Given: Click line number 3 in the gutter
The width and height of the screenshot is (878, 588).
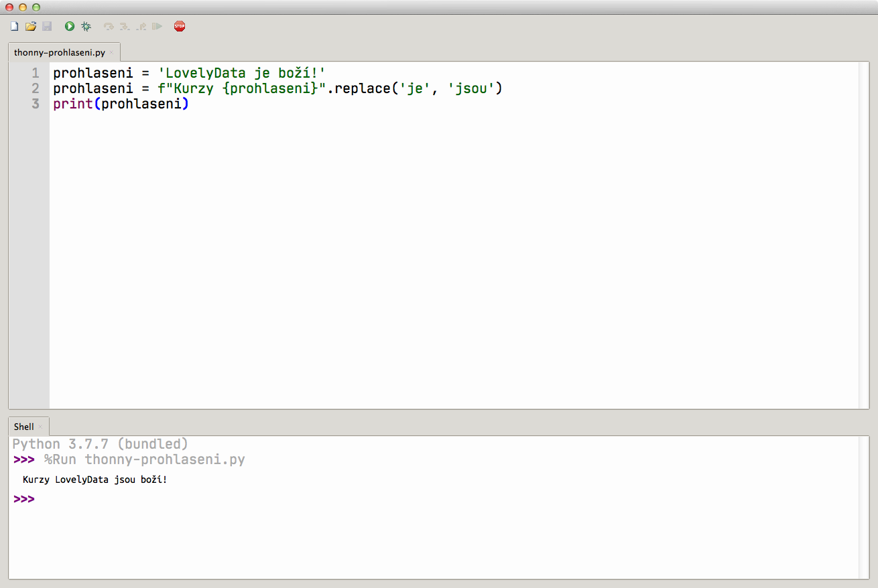Looking at the screenshot, I should (36, 104).
